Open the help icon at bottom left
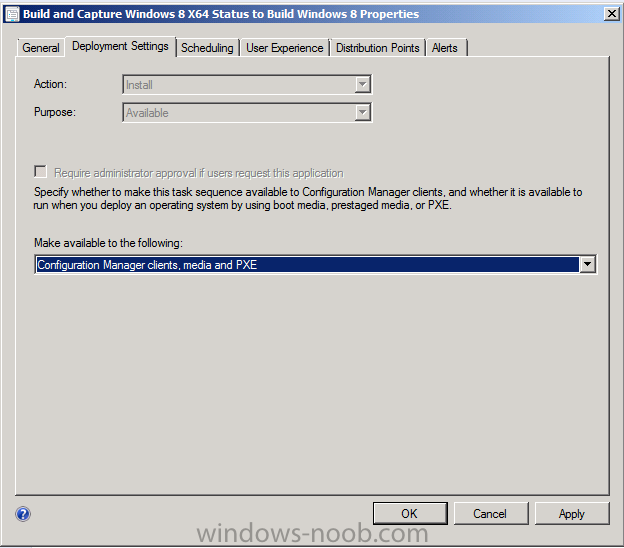The width and height of the screenshot is (624, 548). tap(23, 514)
